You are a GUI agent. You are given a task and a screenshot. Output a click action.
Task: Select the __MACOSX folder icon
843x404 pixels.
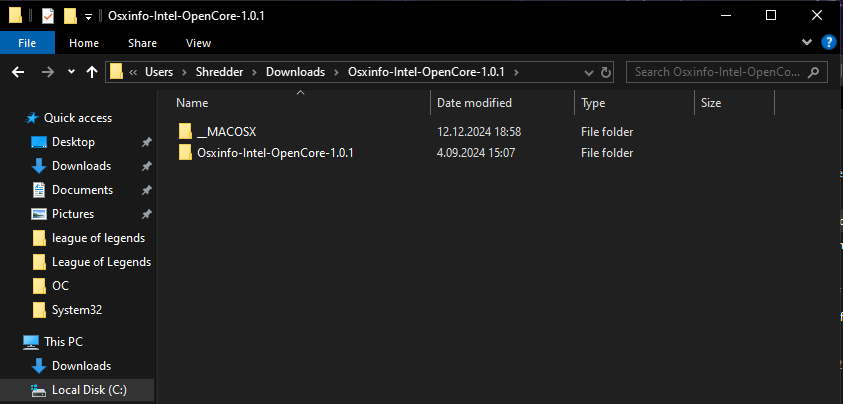[x=184, y=132]
